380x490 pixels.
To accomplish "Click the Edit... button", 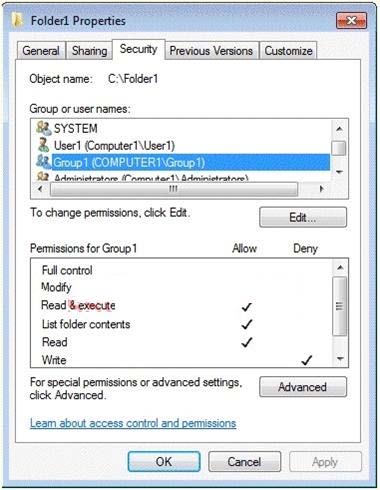I will pyautogui.click(x=303, y=217).
